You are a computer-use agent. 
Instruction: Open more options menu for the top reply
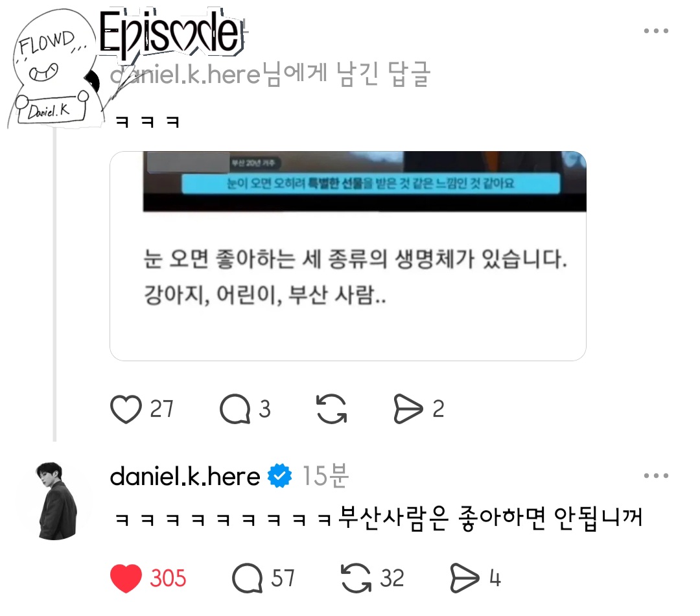point(656,31)
